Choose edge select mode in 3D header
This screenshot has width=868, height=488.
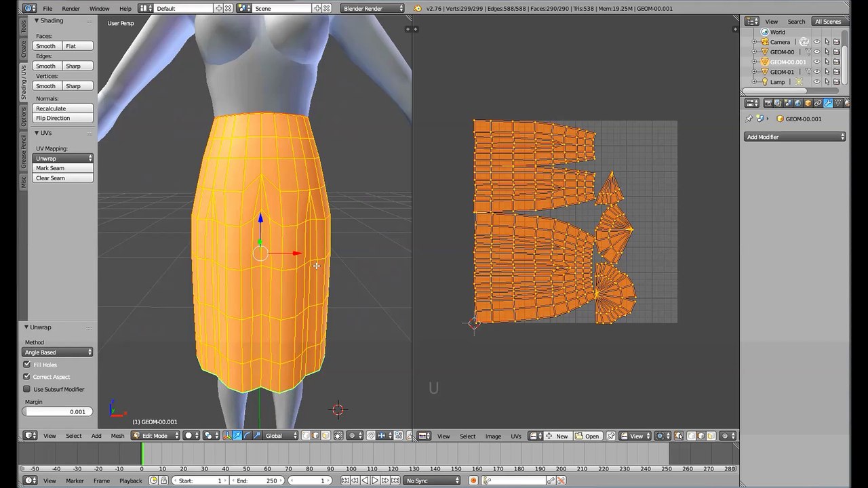[315, 436]
